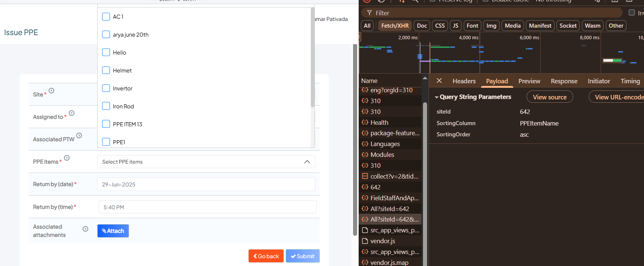Close the request details panel
Viewport: 644px width, 266px height.
(439, 81)
